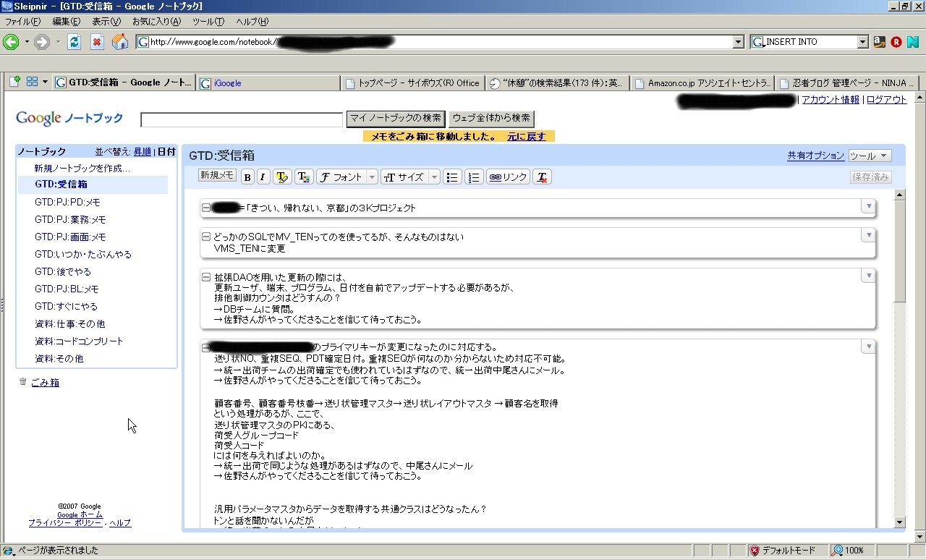
Task: Switch to the 忍者ブログ 管理ページ tab
Action: [x=847, y=82]
